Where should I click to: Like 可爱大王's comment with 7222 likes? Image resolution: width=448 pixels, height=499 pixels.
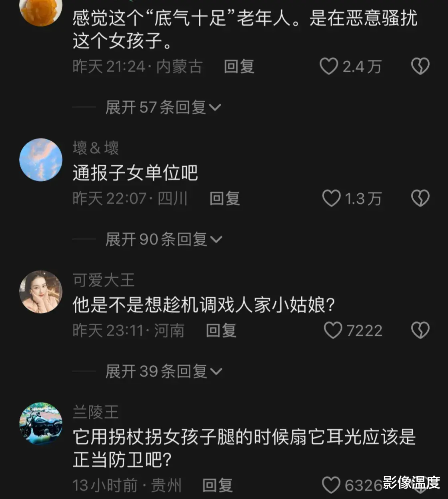coord(333,331)
